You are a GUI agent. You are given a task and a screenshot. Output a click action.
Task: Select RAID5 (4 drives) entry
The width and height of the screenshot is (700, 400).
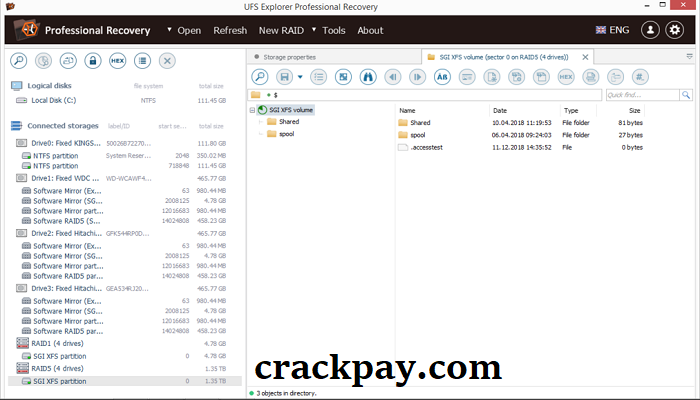[57, 369]
